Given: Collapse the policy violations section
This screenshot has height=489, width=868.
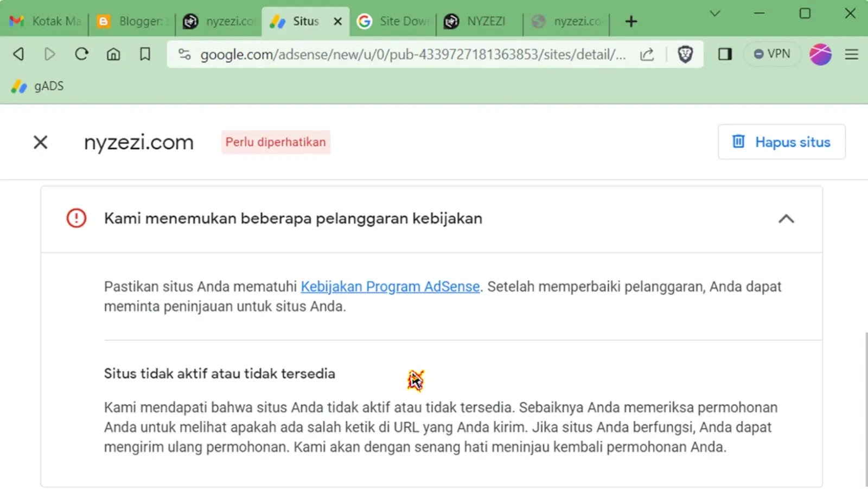Looking at the screenshot, I should point(786,219).
